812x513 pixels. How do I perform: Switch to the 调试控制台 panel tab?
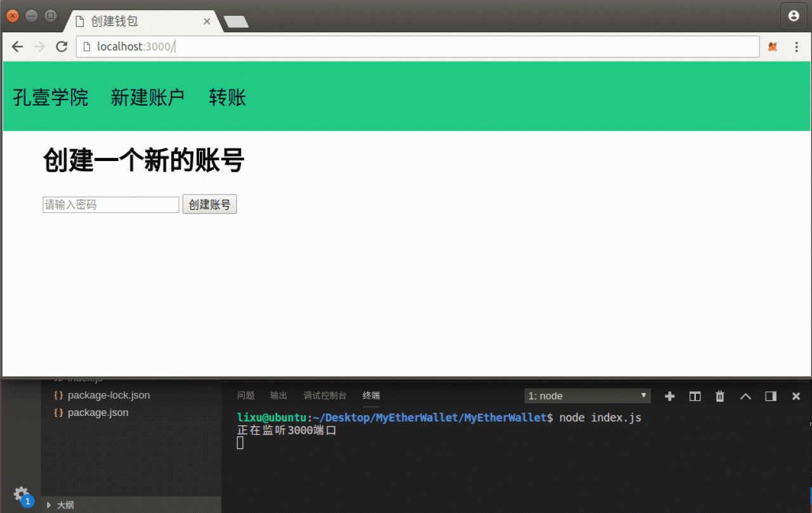tap(325, 396)
